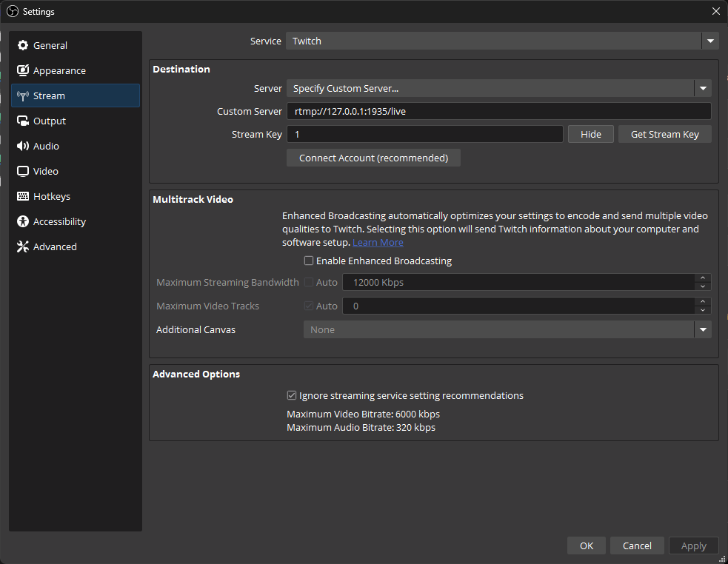Click Connect Account (recommended) button
The width and height of the screenshot is (728, 564).
point(373,158)
